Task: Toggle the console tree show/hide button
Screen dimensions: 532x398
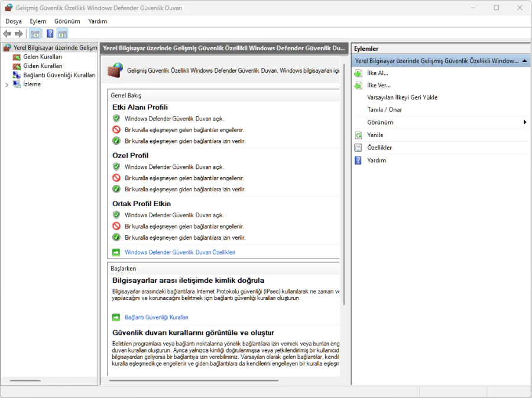Action: point(35,34)
